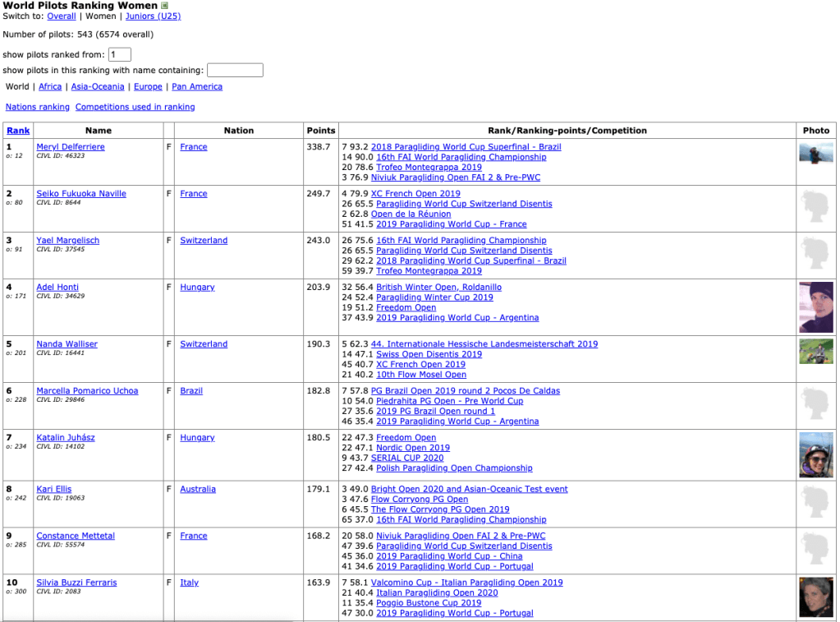The height and width of the screenshot is (622, 840).
Task: Filter ranking by Africa region
Action: pyautogui.click(x=50, y=87)
